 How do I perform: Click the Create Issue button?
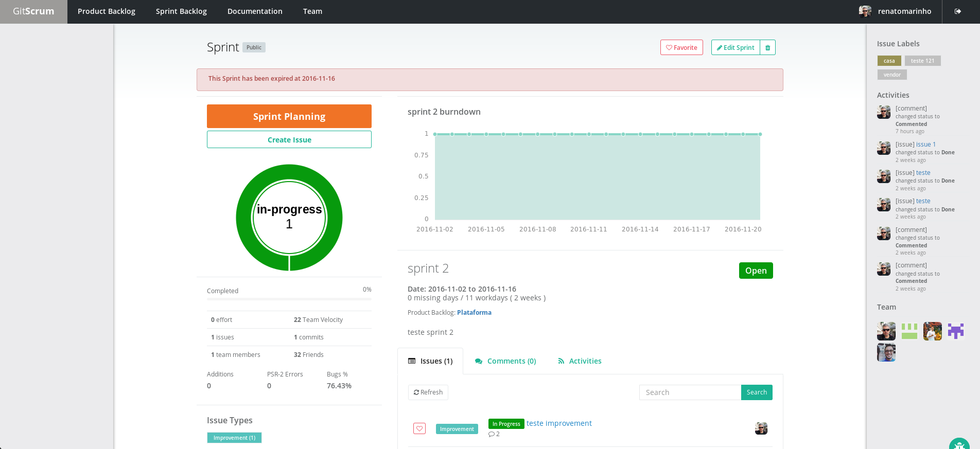click(x=289, y=139)
